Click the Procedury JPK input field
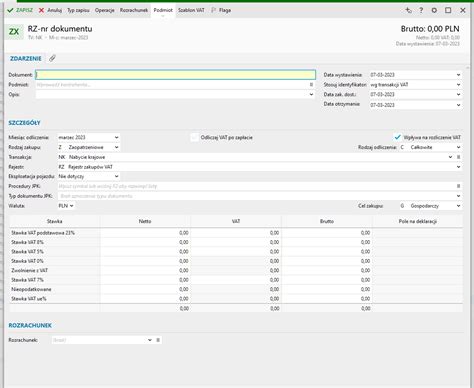Image resolution: width=474 pixels, height=388 pixels. (x=256, y=186)
